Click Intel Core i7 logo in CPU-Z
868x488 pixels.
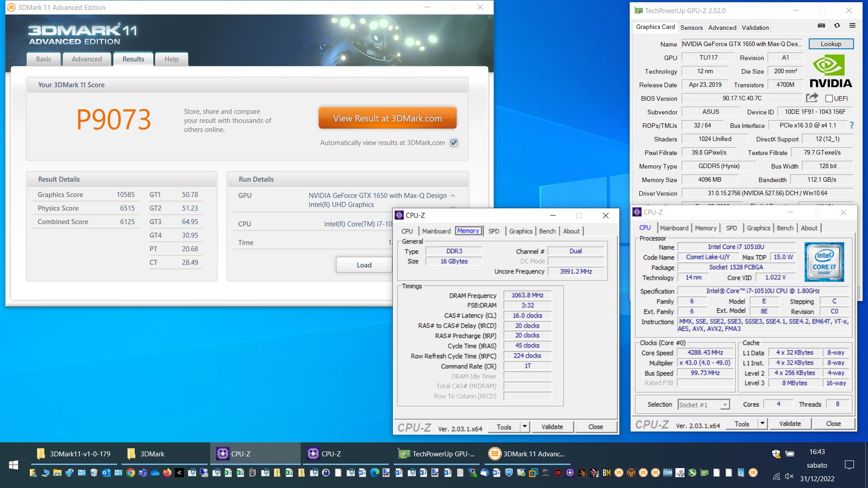click(x=824, y=262)
